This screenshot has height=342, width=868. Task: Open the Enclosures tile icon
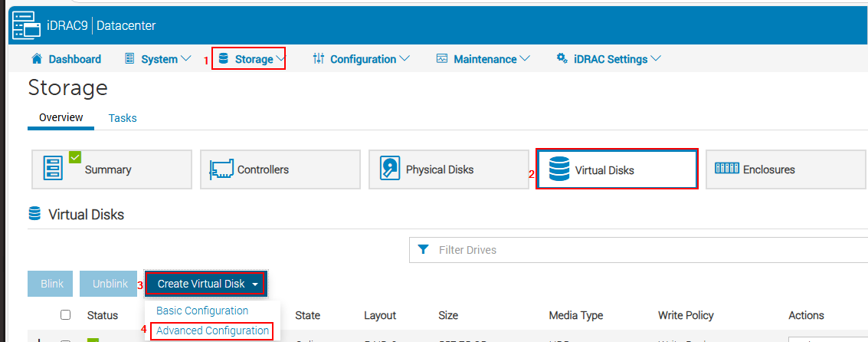(x=726, y=169)
